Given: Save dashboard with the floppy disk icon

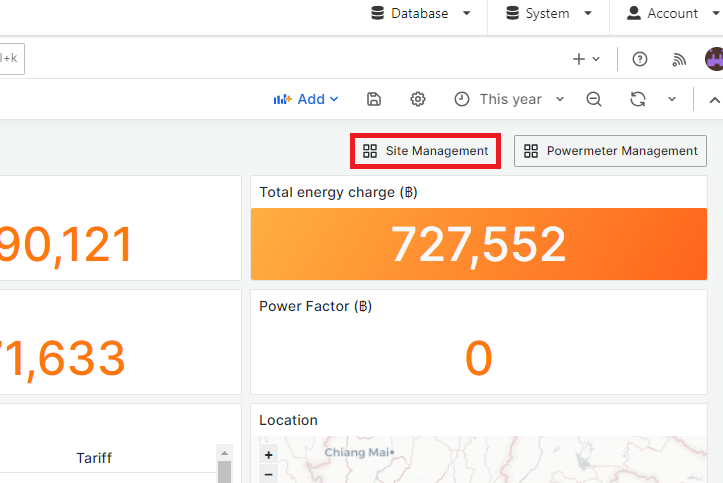Looking at the screenshot, I should [x=373, y=99].
